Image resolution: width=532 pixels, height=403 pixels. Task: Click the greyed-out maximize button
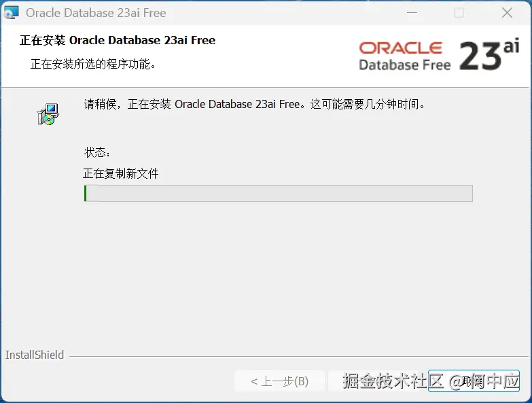tap(459, 13)
